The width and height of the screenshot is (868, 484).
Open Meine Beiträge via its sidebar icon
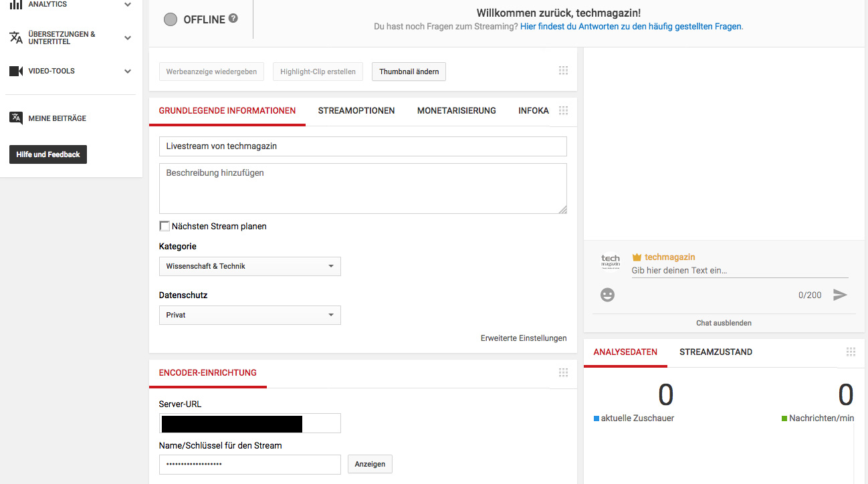[16, 118]
